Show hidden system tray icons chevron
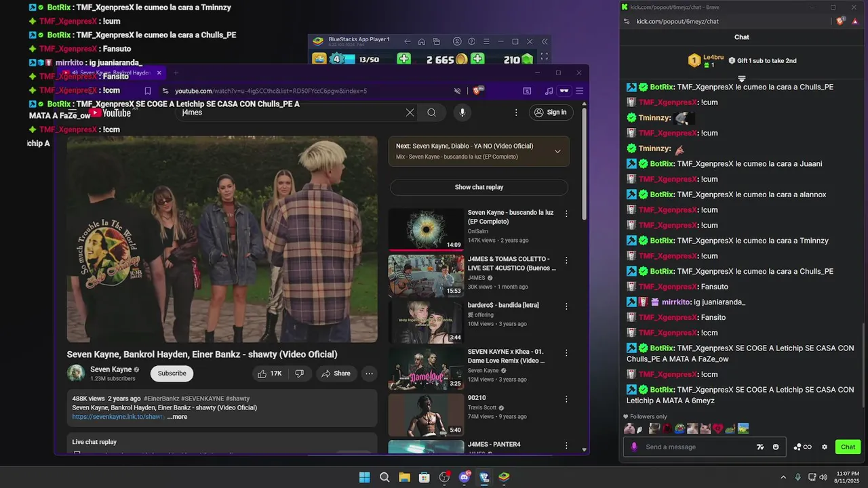This screenshot has height=488, width=868. tap(783, 477)
